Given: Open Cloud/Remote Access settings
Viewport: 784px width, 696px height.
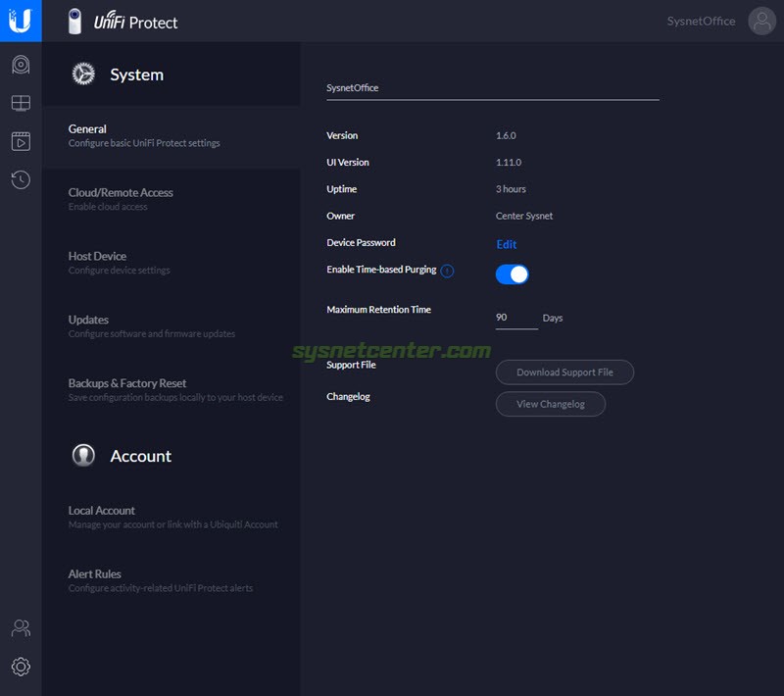Looking at the screenshot, I should pyautogui.click(x=171, y=200).
